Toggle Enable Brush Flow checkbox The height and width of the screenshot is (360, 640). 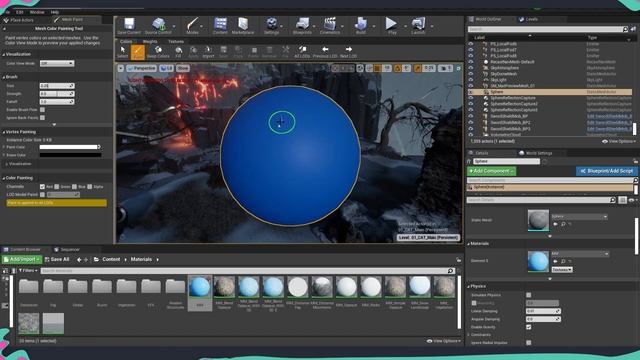(42, 110)
